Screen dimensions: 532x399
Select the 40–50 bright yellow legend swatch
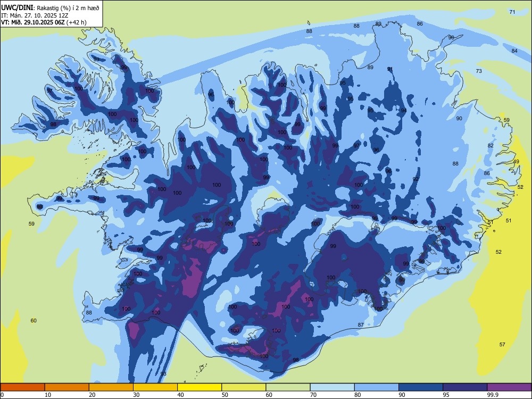coord(199,387)
